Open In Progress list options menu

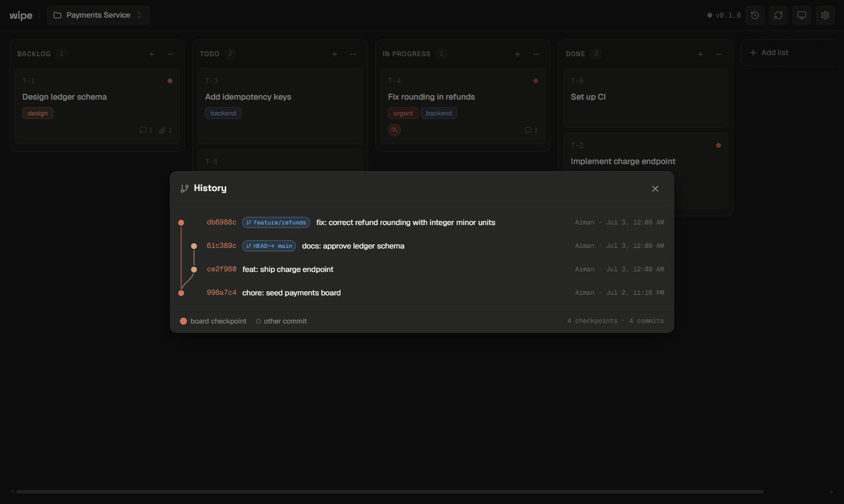(536, 54)
